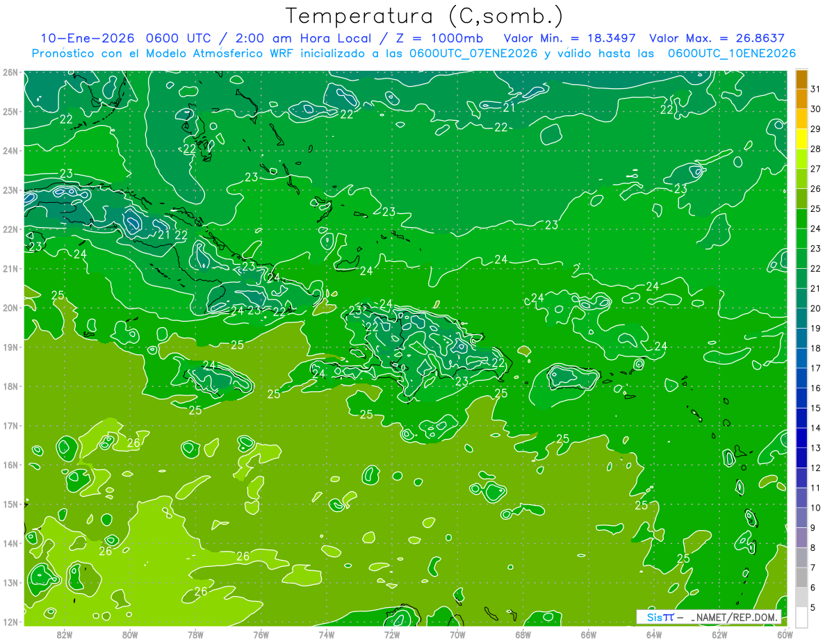Click the 26N latitude axis label
Screen dimensions: 834x644
pyautogui.click(x=10, y=72)
